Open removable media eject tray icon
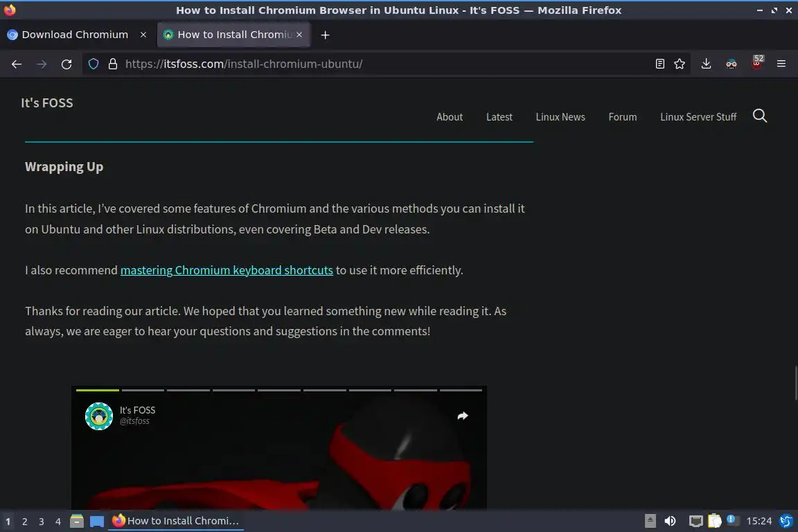The image size is (798, 532). click(650, 521)
